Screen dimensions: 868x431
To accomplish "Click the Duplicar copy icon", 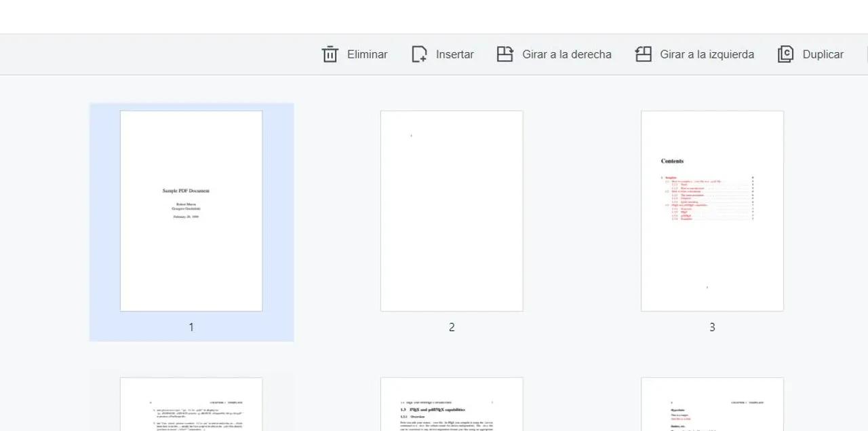I will point(785,54).
